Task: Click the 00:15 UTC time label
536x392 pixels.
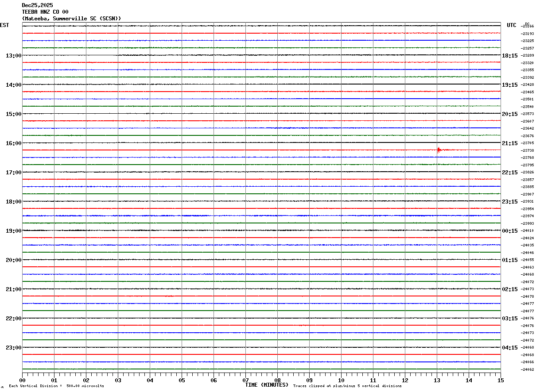Action: click(x=510, y=231)
